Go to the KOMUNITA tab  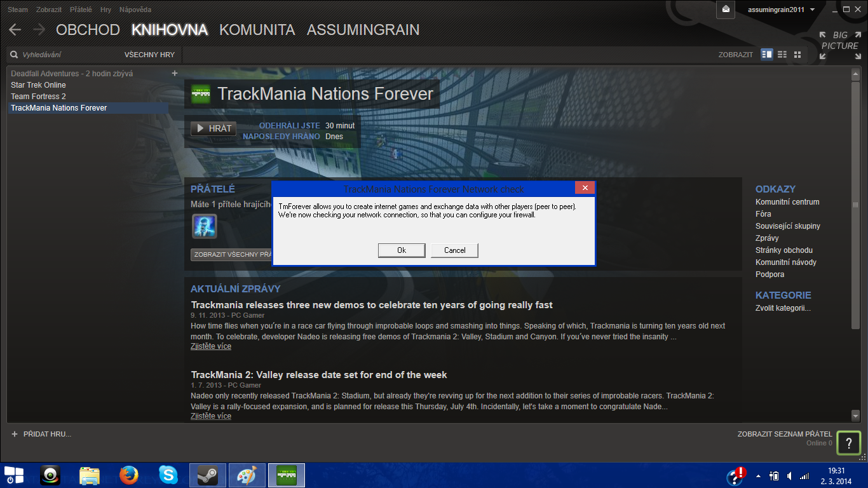point(257,30)
